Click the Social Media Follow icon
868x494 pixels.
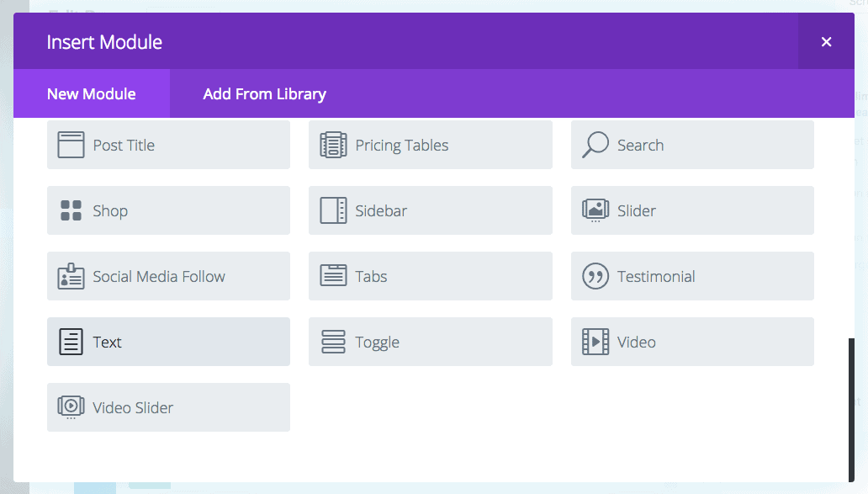pos(71,276)
